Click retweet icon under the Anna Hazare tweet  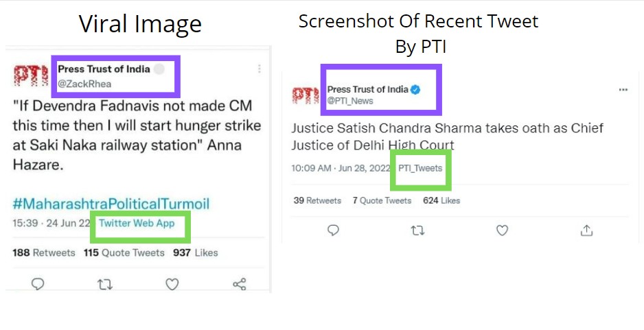coord(104,283)
